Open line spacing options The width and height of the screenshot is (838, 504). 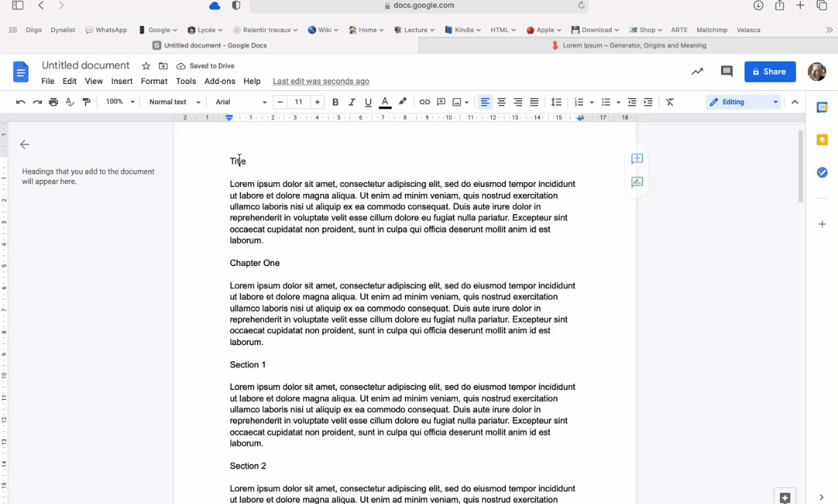click(x=556, y=102)
